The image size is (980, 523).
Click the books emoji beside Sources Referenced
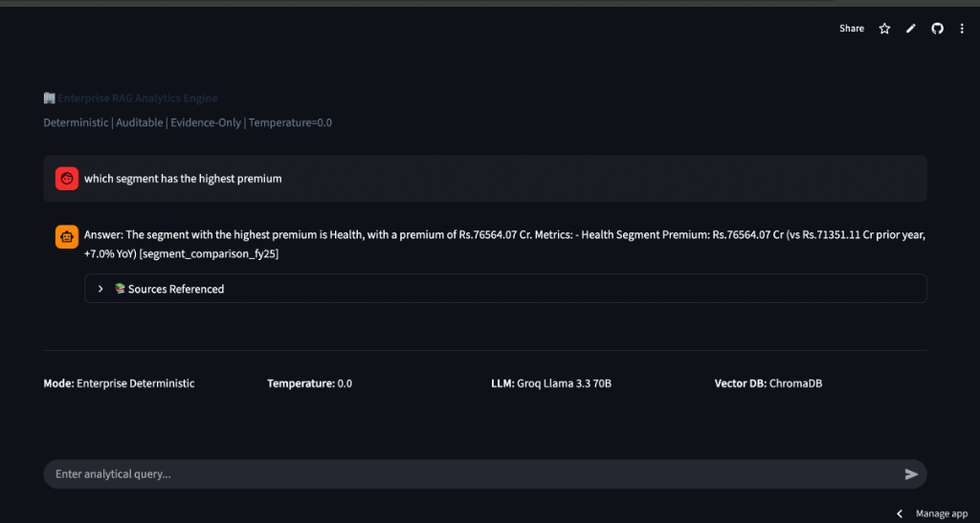tap(120, 289)
